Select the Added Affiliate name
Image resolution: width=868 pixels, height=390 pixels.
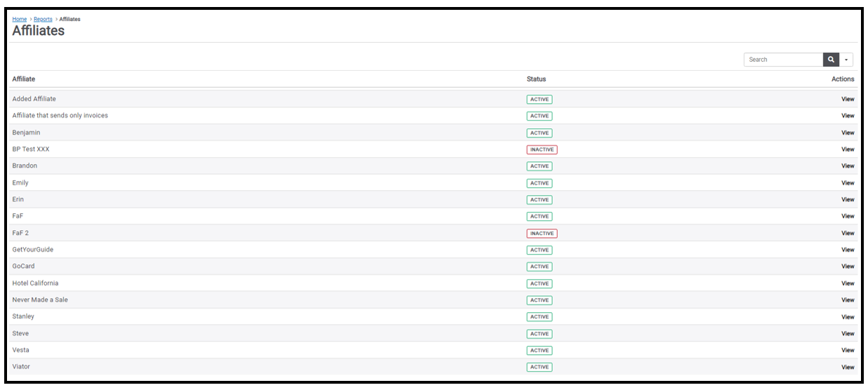pos(34,99)
